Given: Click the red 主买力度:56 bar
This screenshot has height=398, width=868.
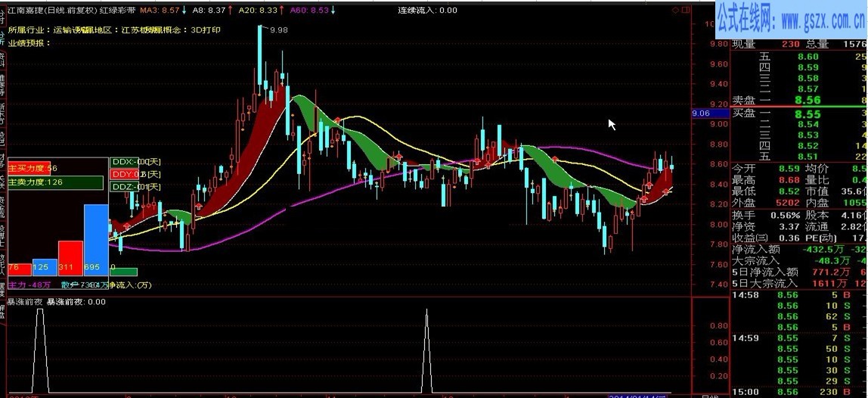Looking at the screenshot, I should (29, 168).
